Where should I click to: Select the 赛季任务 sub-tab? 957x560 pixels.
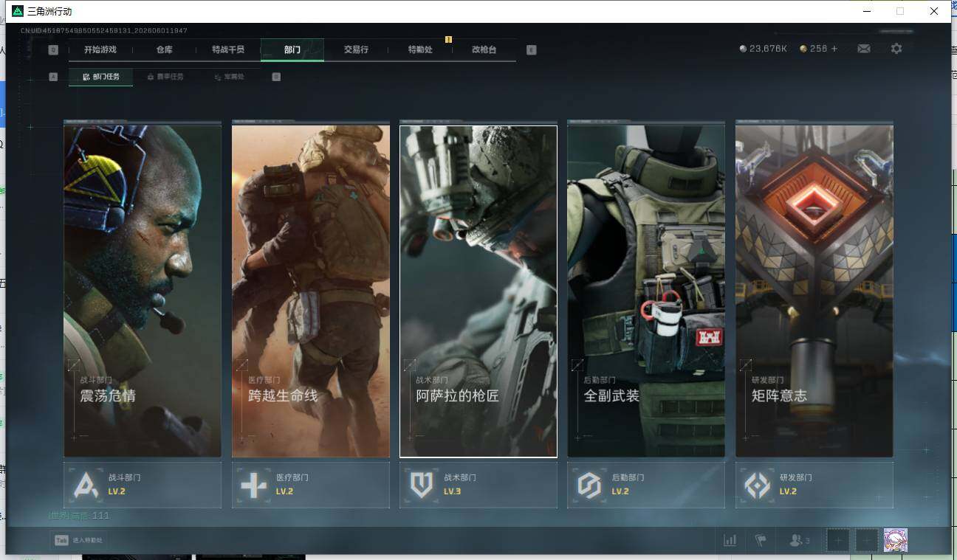coord(165,77)
